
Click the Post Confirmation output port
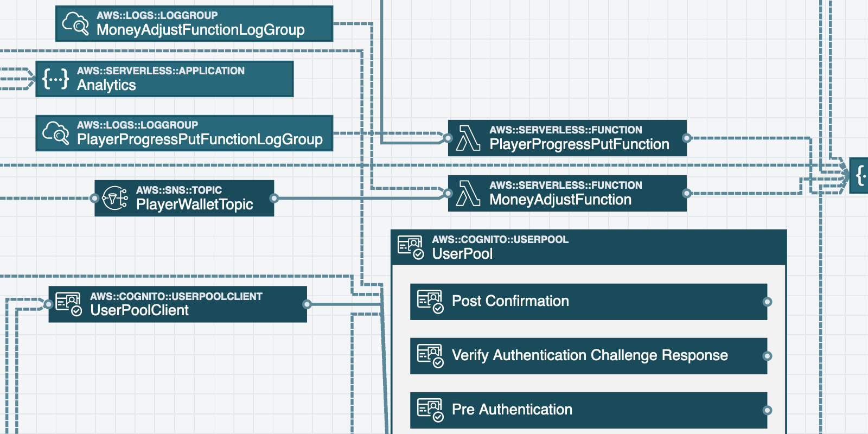tap(767, 302)
